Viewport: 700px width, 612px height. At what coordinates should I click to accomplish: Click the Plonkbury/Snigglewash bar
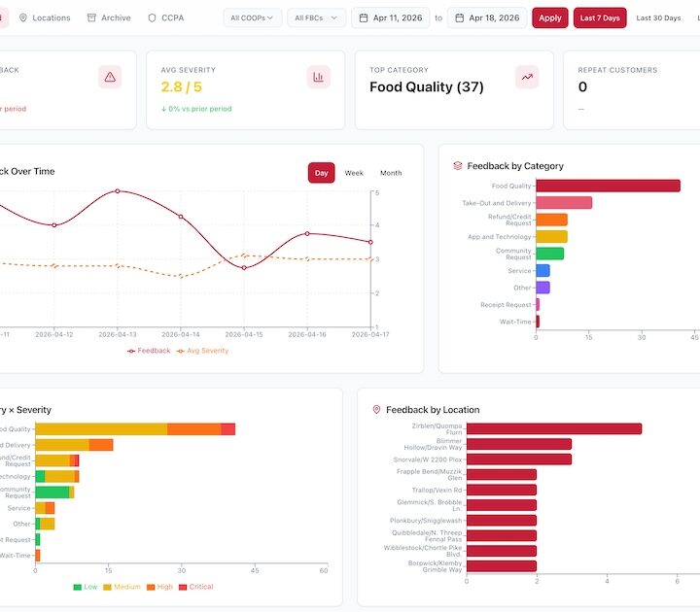click(x=502, y=520)
